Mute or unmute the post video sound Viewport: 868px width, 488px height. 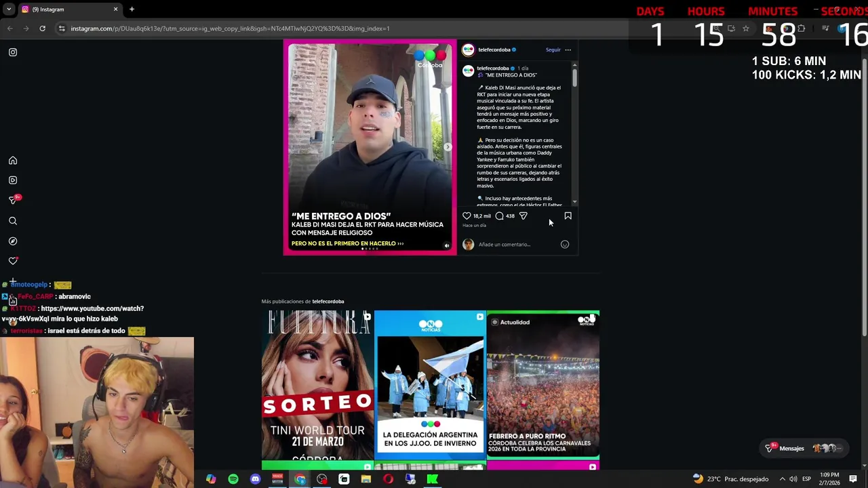click(447, 245)
